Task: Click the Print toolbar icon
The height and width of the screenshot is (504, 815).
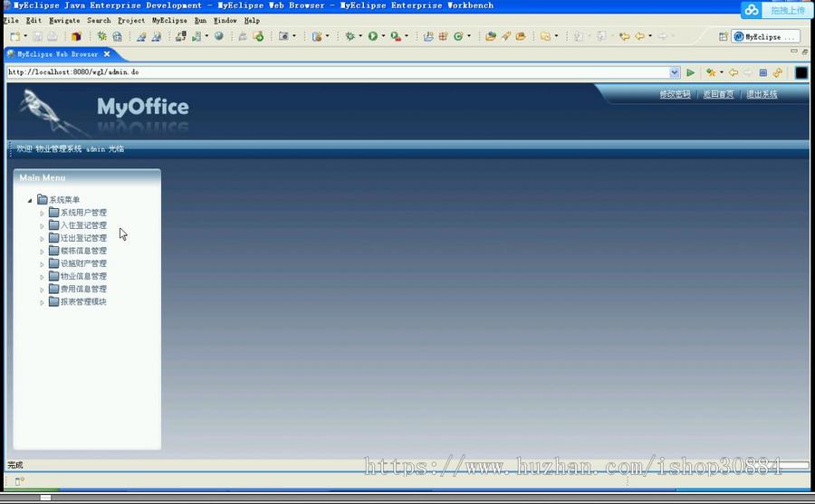Action: (x=53, y=36)
